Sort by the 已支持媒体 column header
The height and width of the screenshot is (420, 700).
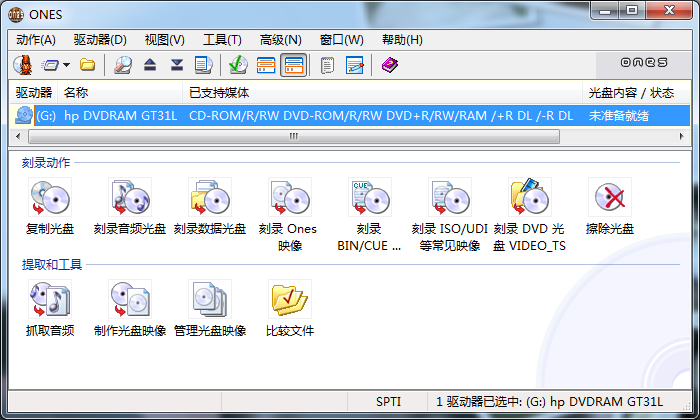(383, 92)
